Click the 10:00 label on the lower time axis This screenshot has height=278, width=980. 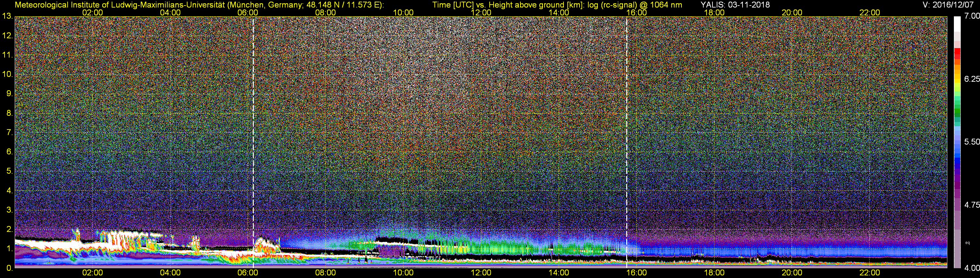click(403, 273)
